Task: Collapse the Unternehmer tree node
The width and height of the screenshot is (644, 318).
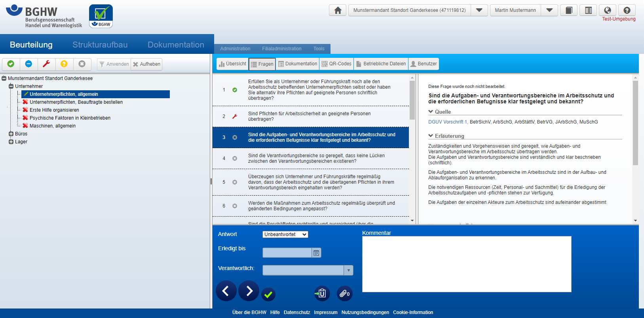Action: tap(11, 86)
